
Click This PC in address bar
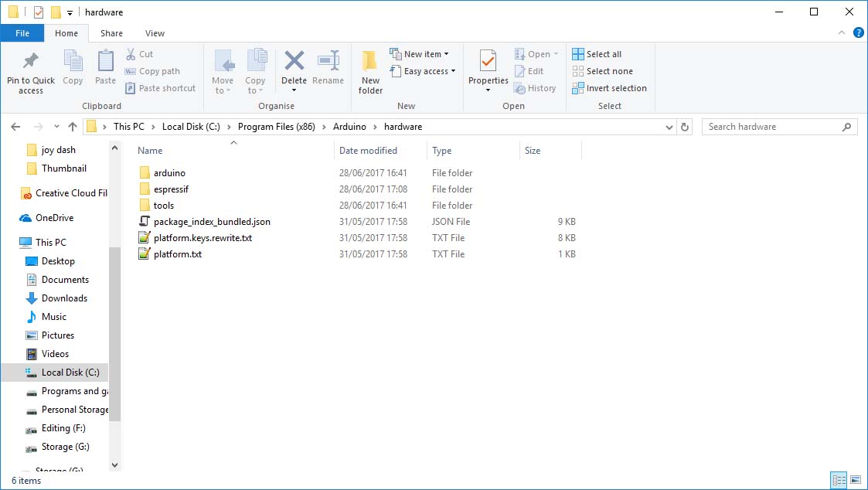coord(128,127)
